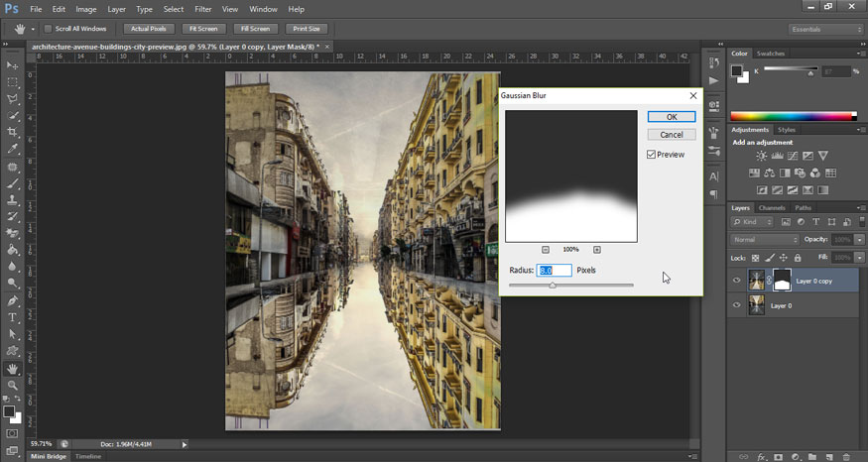Open the tool preset picker arrow
Screen dimensions: 868x462
[x=33, y=29]
